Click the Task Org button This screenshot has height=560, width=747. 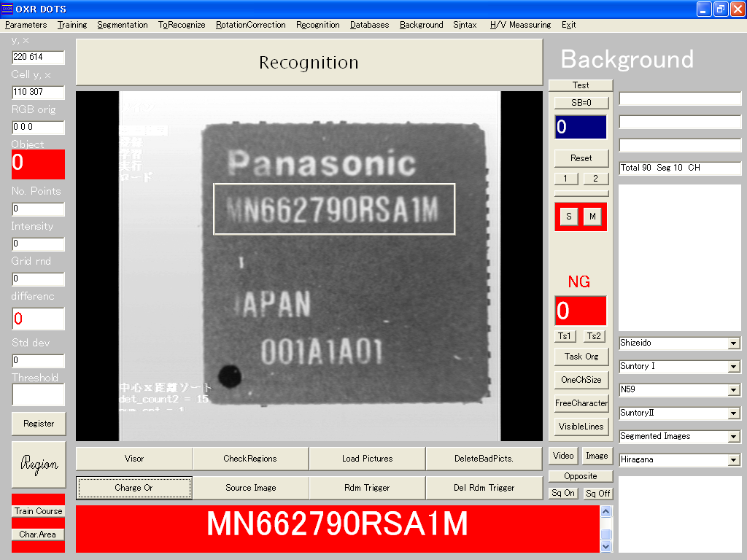tap(581, 357)
